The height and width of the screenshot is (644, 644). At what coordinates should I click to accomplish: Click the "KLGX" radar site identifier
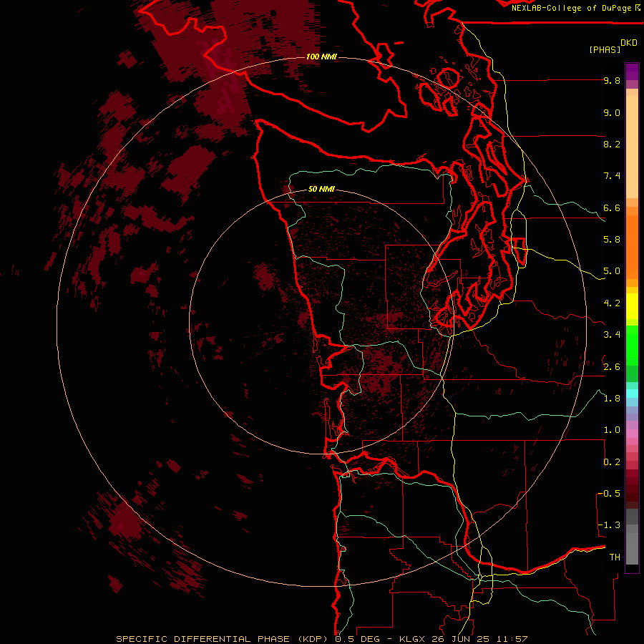[x=413, y=639]
